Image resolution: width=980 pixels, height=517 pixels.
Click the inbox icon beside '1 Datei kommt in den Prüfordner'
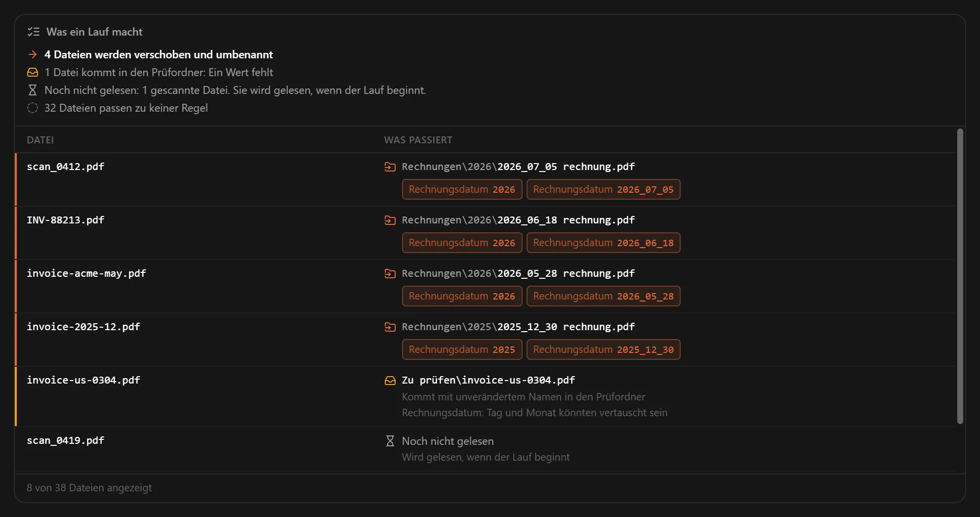point(33,72)
